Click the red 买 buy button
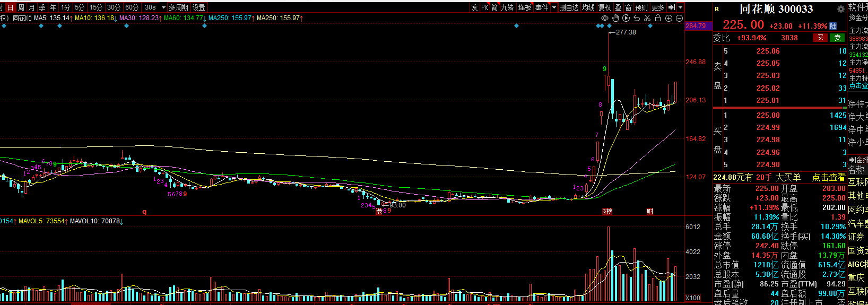This screenshot has height=305, width=868. [820, 38]
